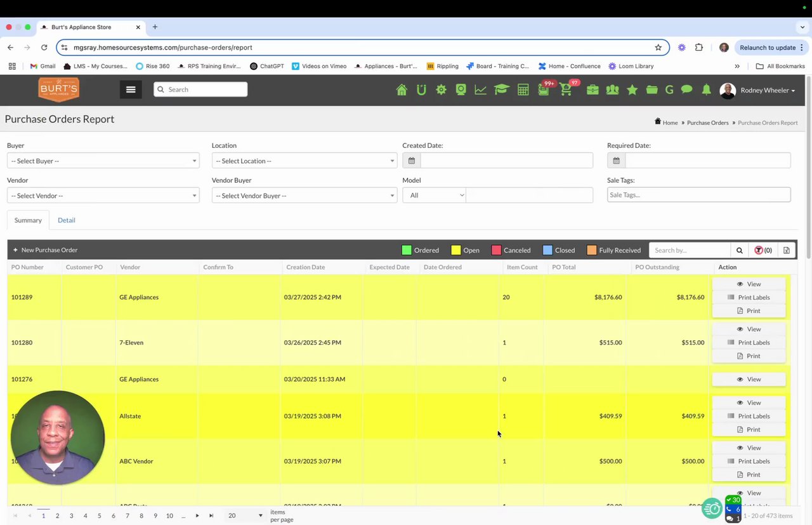Image resolution: width=812 pixels, height=525 pixels.
Task: Toggle the Ordered green status filter
Action: 421,250
